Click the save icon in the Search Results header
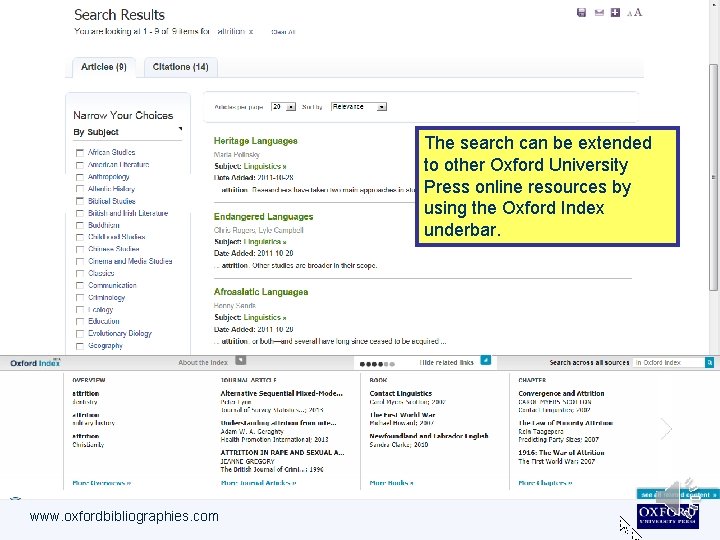The width and height of the screenshot is (720, 540). point(581,12)
